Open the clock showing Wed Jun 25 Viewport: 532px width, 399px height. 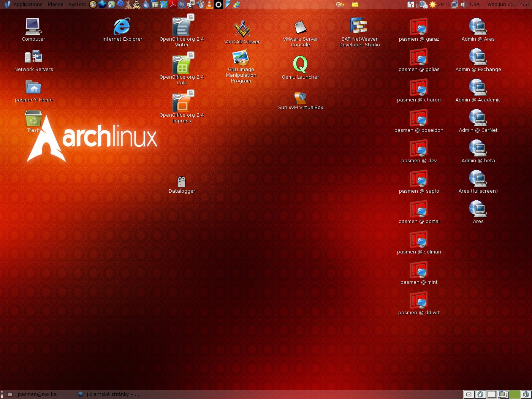[x=508, y=5]
